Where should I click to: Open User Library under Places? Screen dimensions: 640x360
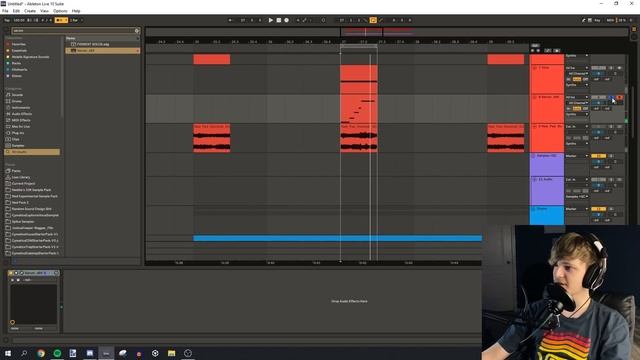(x=21, y=177)
